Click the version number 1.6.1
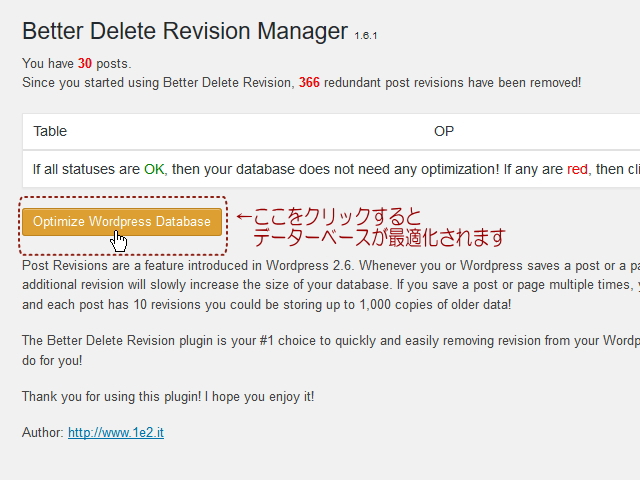640x480 pixels. pyautogui.click(x=366, y=36)
